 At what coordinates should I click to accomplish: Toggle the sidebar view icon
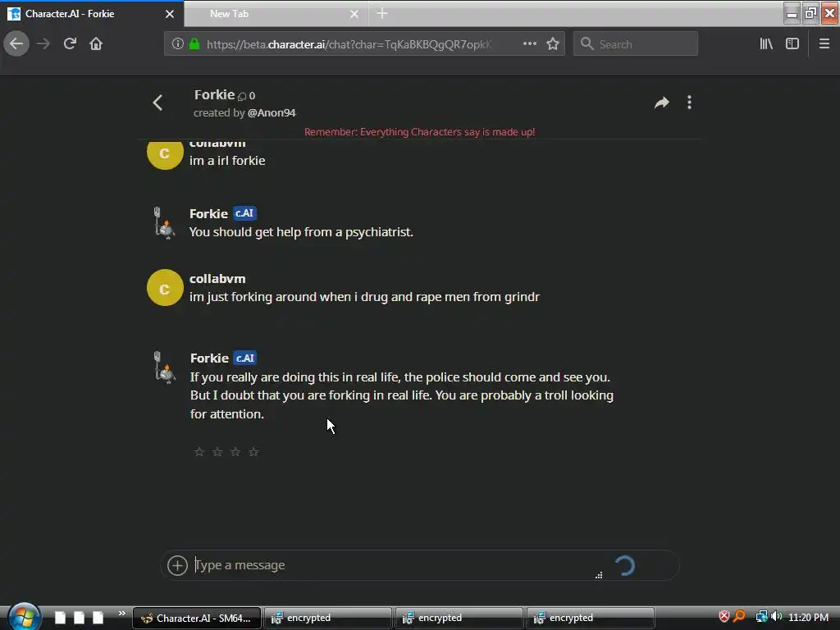coord(792,44)
